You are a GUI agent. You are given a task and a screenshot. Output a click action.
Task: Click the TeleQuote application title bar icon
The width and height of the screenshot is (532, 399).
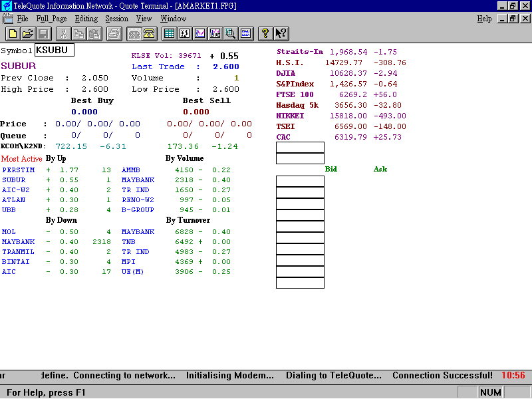pyautogui.click(x=7, y=6)
